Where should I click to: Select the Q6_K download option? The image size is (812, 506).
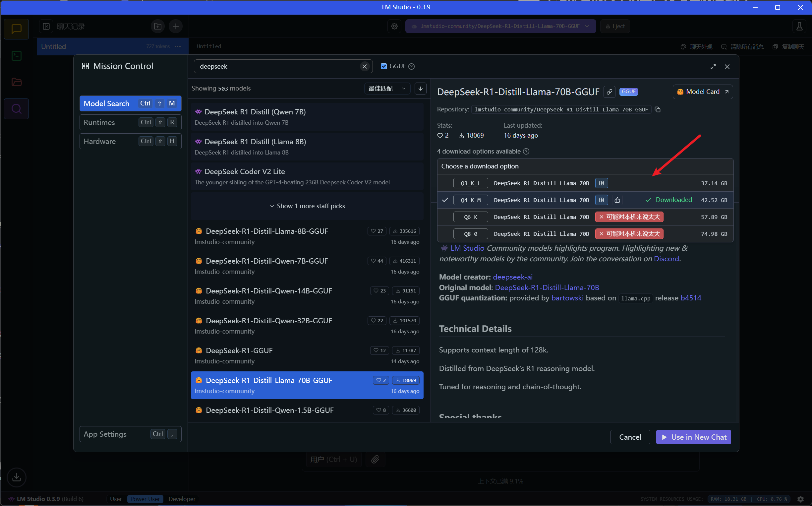tap(585, 217)
